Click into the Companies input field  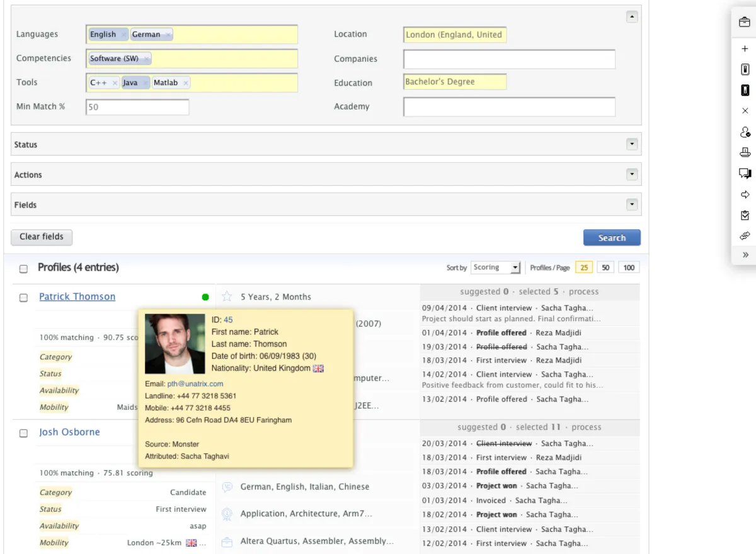pos(509,59)
